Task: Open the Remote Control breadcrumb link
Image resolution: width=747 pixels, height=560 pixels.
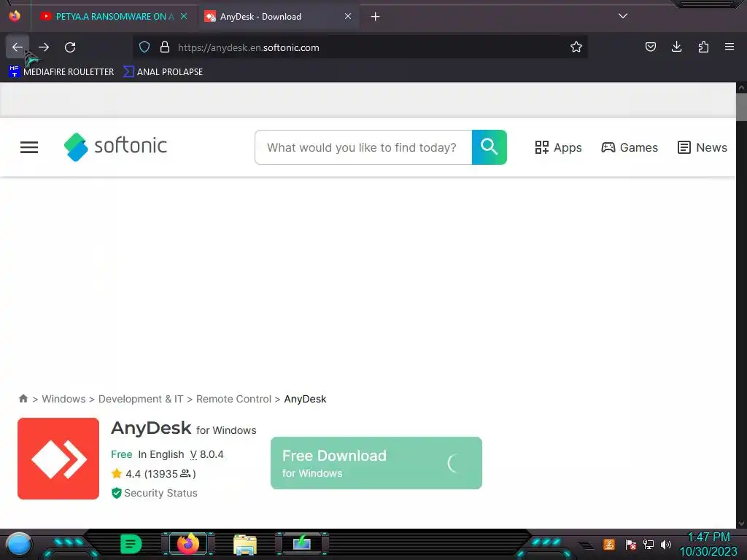Action: coord(233,399)
